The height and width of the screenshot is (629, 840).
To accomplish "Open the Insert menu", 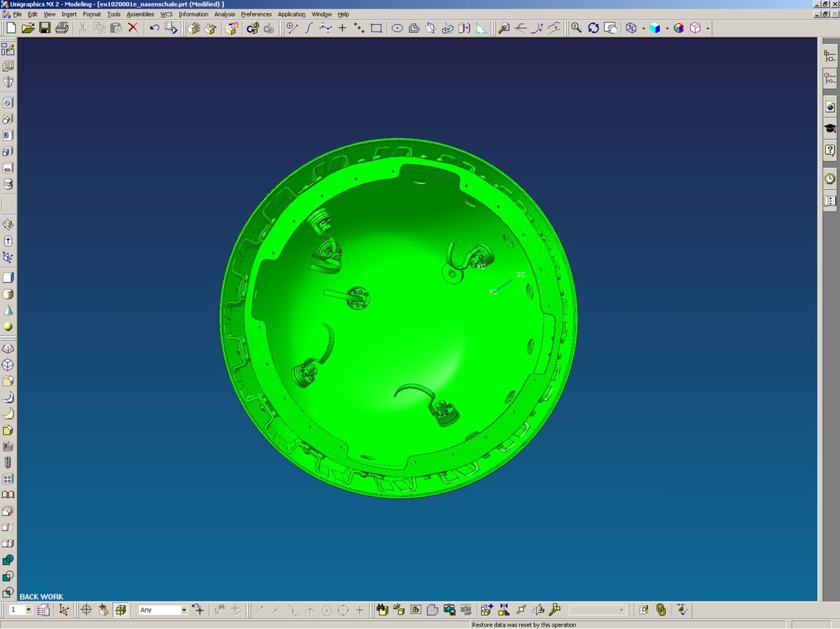I will pos(69,14).
